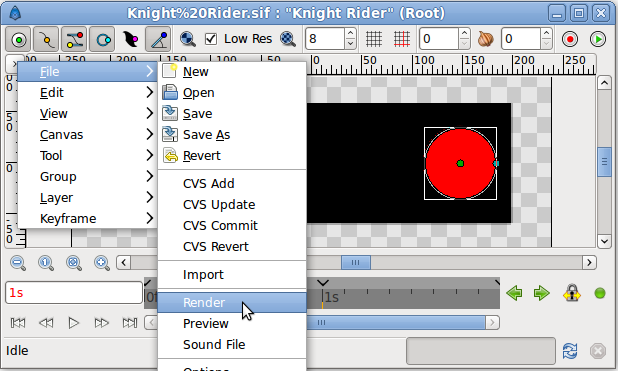Image resolution: width=618 pixels, height=371 pixels.
Task: Click the zoom fit icon below canvas
Action: 74,263
